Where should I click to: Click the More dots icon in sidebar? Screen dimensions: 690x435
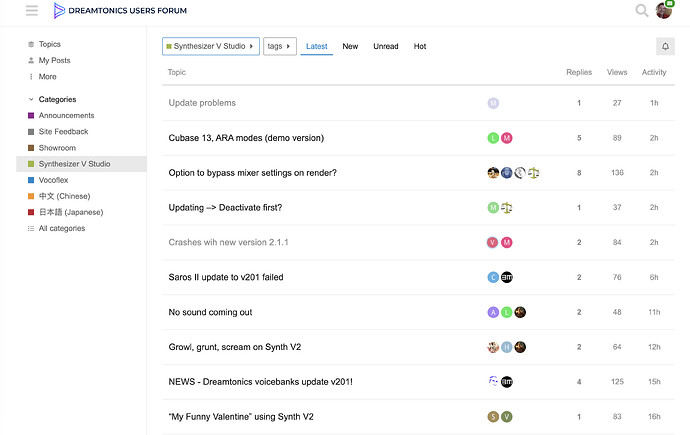31,77
